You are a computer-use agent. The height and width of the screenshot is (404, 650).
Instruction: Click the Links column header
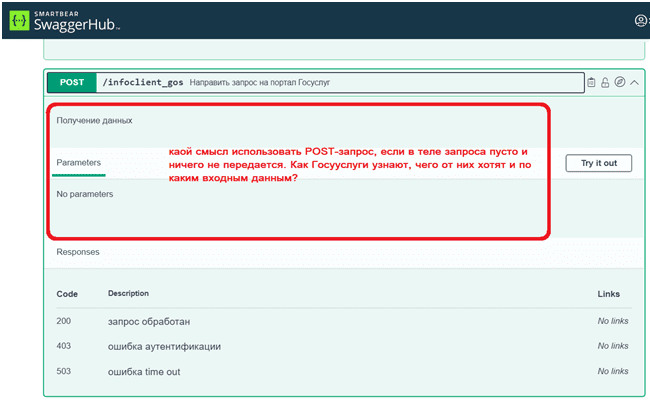pos(609,294)
